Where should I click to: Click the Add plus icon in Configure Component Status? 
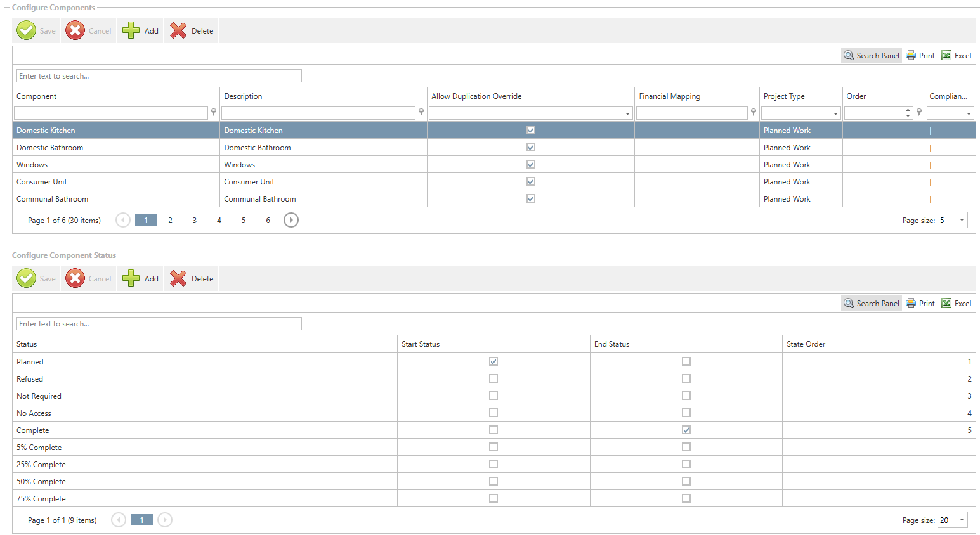point(131,278)
